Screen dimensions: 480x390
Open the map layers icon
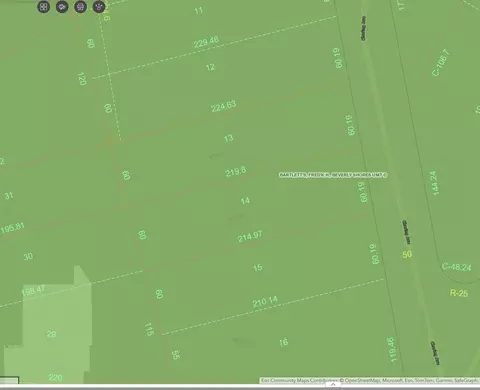pyautogui.click(x=62, y=7)
